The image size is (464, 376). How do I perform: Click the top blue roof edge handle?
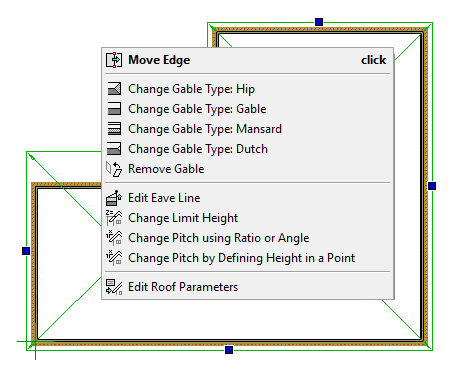point(319,22)
